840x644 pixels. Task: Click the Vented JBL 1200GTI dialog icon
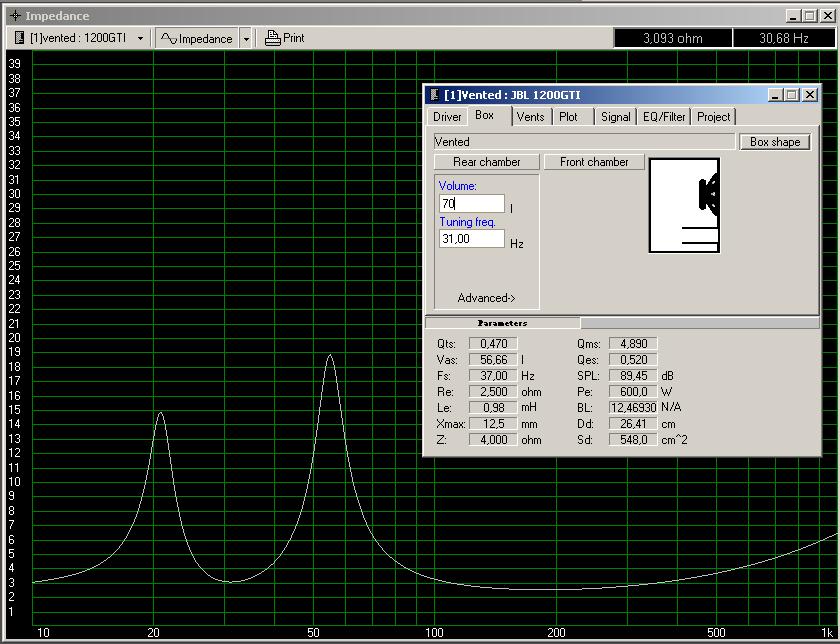point(434,95)
